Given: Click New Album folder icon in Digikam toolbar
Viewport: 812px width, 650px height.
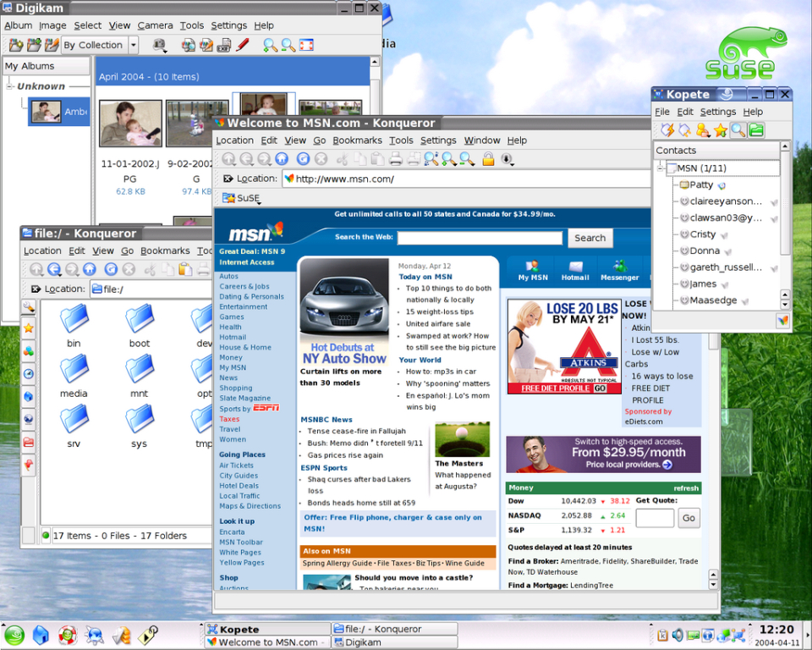Looking at the screenshot, I should coord(16,45).
